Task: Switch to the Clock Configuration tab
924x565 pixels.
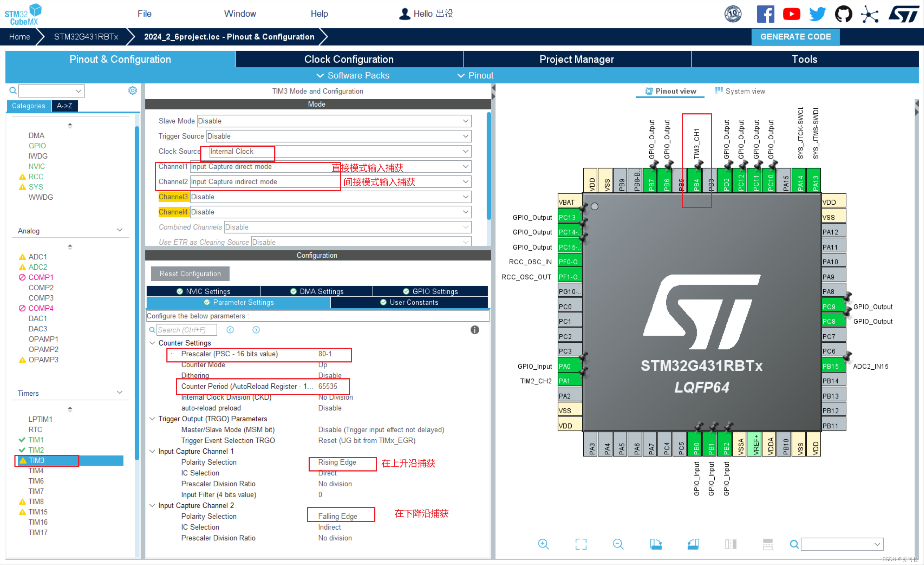Action: 349,59
